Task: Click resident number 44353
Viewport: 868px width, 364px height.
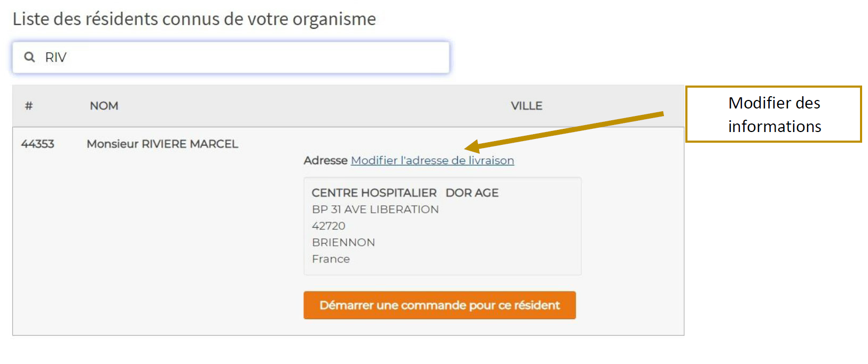Action: point(37,144)
